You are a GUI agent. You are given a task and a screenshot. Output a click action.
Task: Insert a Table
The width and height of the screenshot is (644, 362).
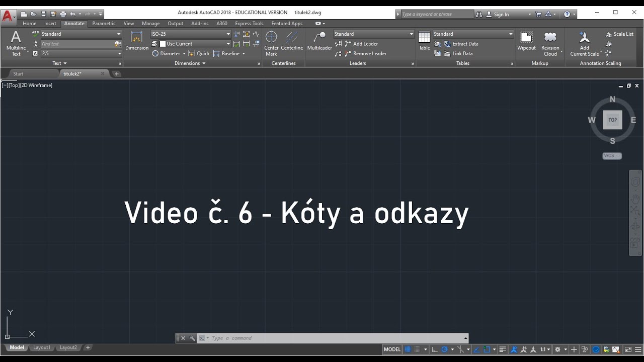(425, 40)
